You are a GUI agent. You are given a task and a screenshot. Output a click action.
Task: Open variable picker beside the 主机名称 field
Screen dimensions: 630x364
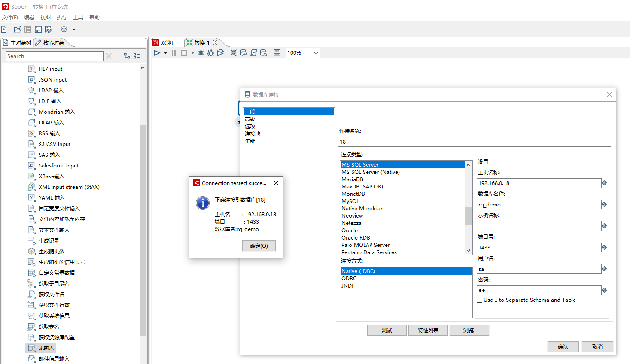[604, 183]
